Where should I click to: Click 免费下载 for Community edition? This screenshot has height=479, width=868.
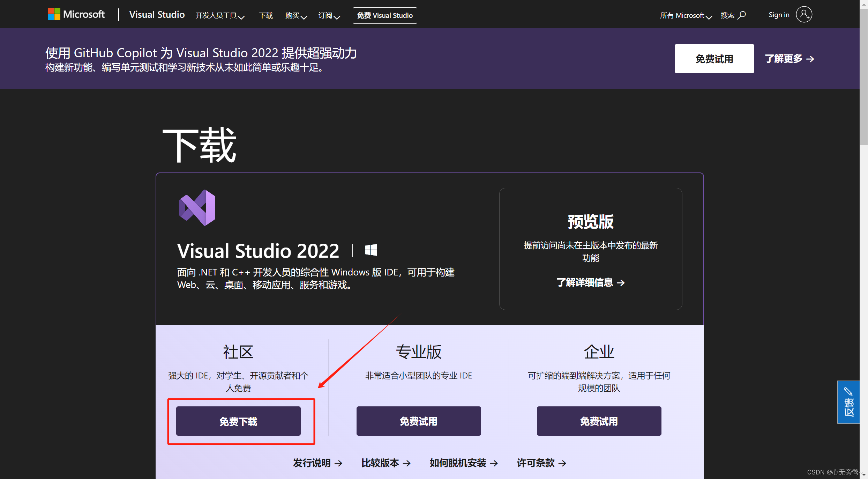tap(238, 421)
